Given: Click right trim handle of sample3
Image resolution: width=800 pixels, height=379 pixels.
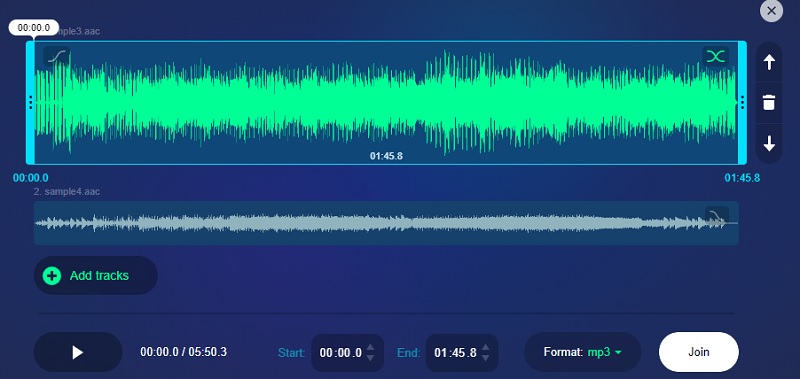Looking at the screenshot, I should [x=742, y=103].
